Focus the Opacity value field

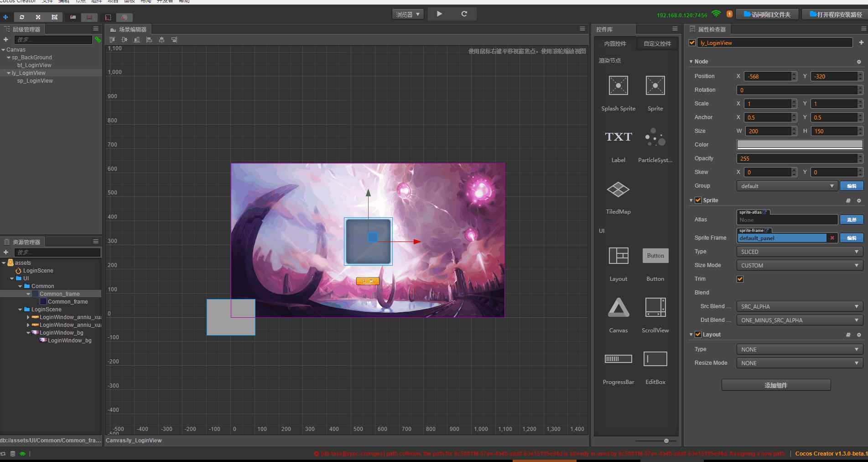click(x=797, y=159)
